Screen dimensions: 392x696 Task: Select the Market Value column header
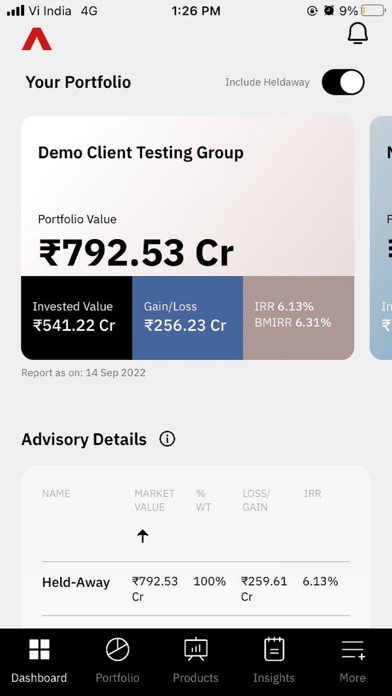click(x=154, y=500)
